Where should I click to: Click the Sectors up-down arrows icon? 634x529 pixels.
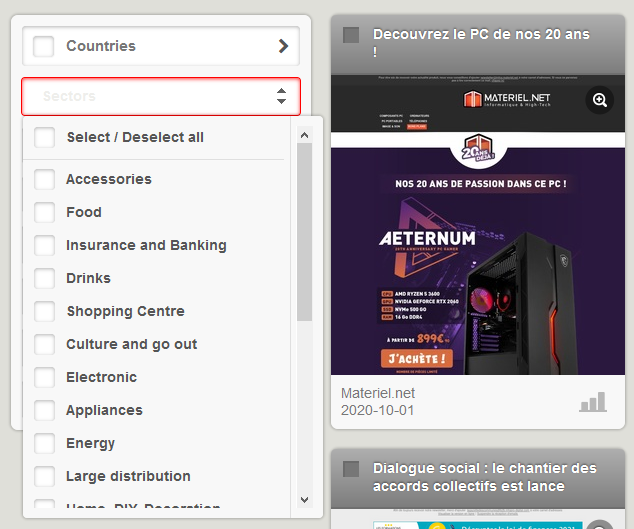pyautogui.click(x=281, y=97)
